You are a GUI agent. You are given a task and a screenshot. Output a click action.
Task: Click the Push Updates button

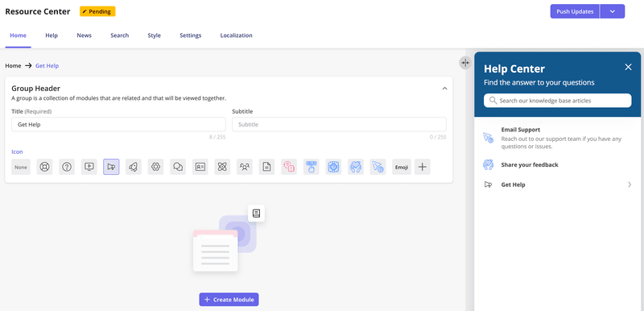575,11
